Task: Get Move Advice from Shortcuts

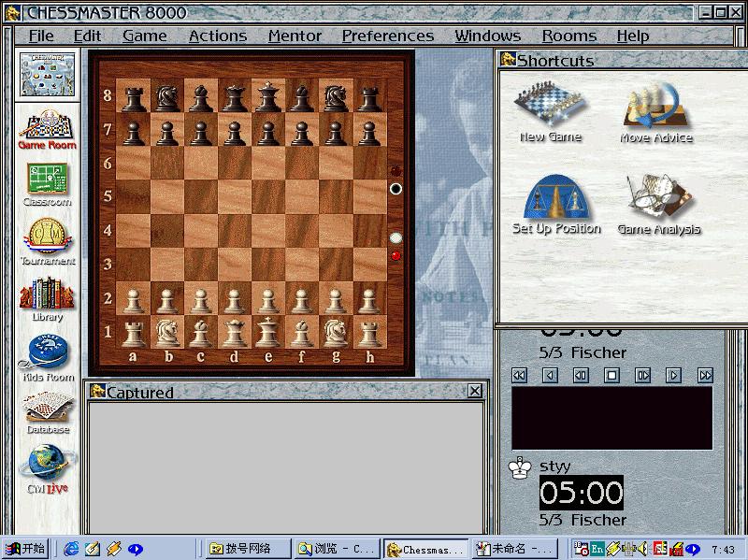Action: coord(656,112)
